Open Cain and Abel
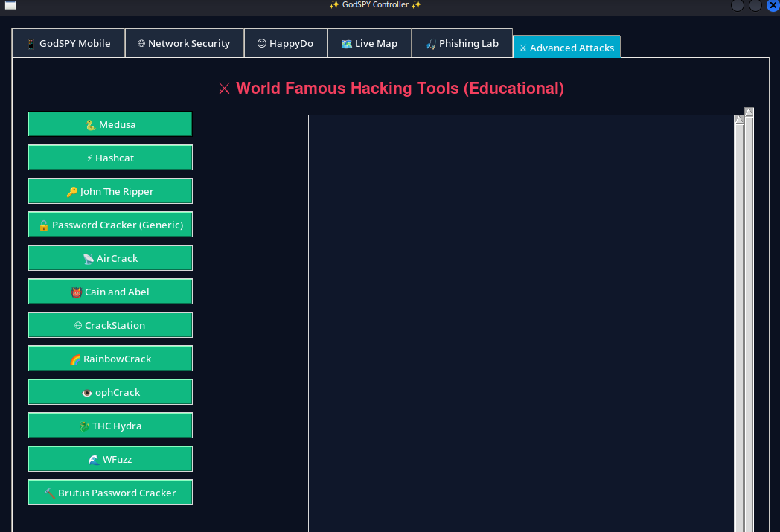 pos(110,292)
